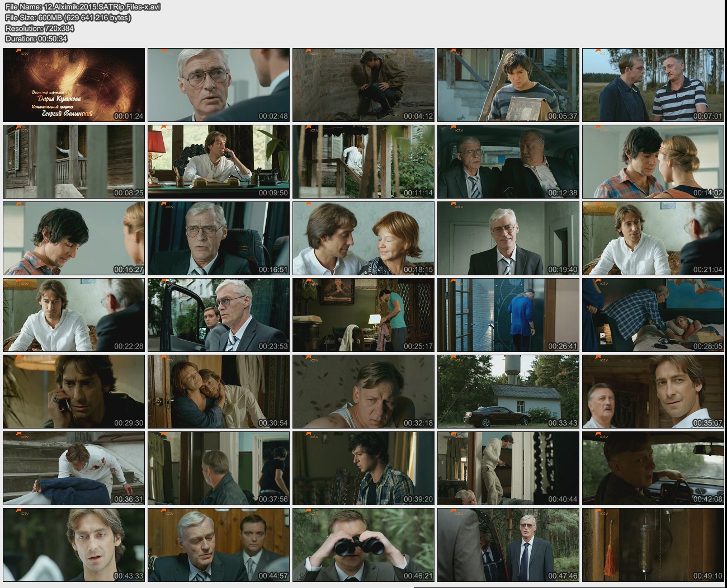Select the binoculars thumbnail at 00:46:21
Viewport: 727px width, 588px height.
pyautogui.click(x=363, y=545)
